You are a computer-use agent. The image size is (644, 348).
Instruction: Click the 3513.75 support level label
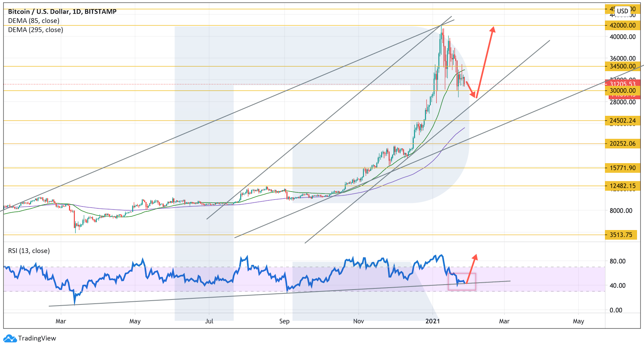(x=621, y=235)
